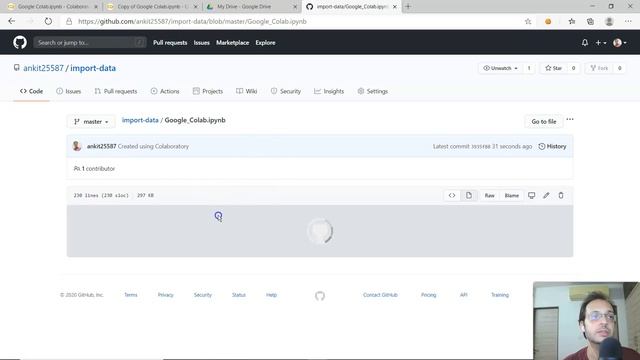Switch to the repository Pull requests tab
This screenshot has width=640, height=360.
point(116,91)
